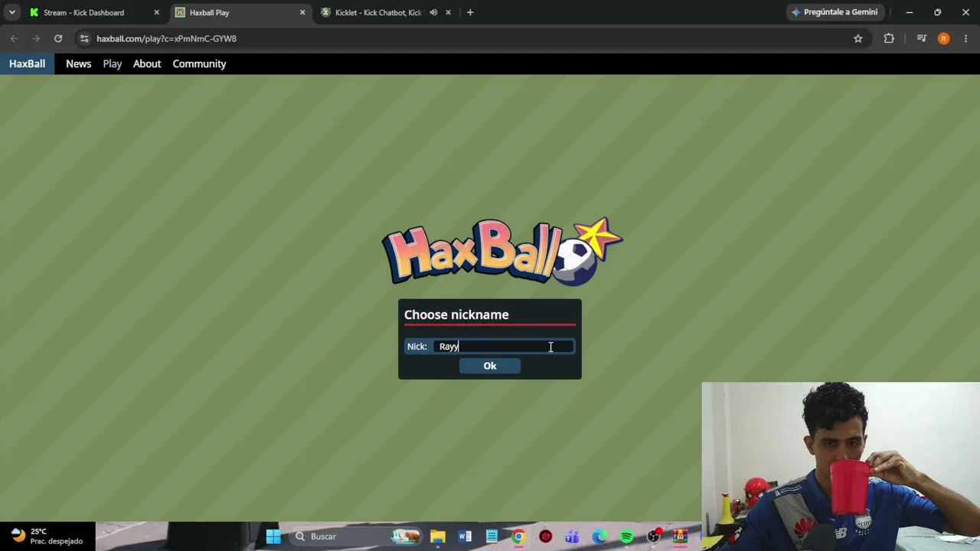The height and width of the screenshot is (551, 980).
Task: Open File Explorer from taskbar
Action: coord(437,536)
